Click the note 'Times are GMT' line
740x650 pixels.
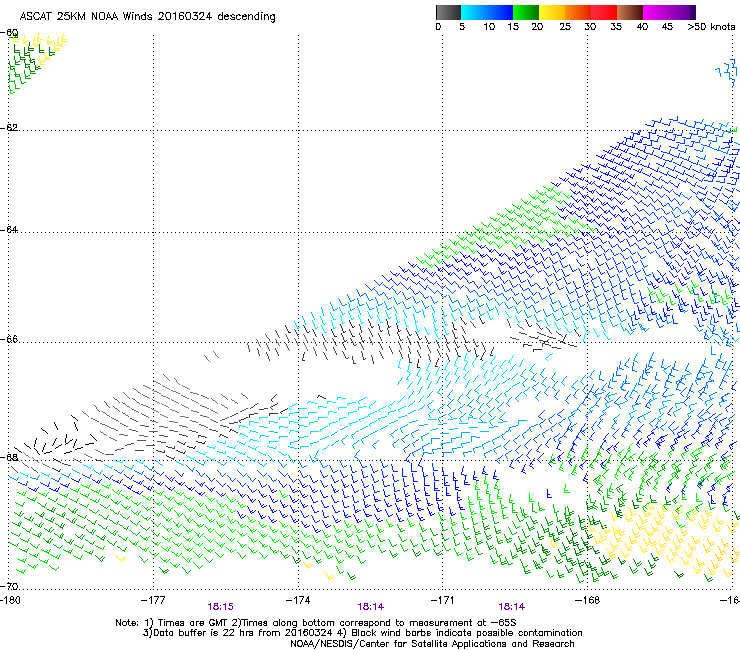316,623
